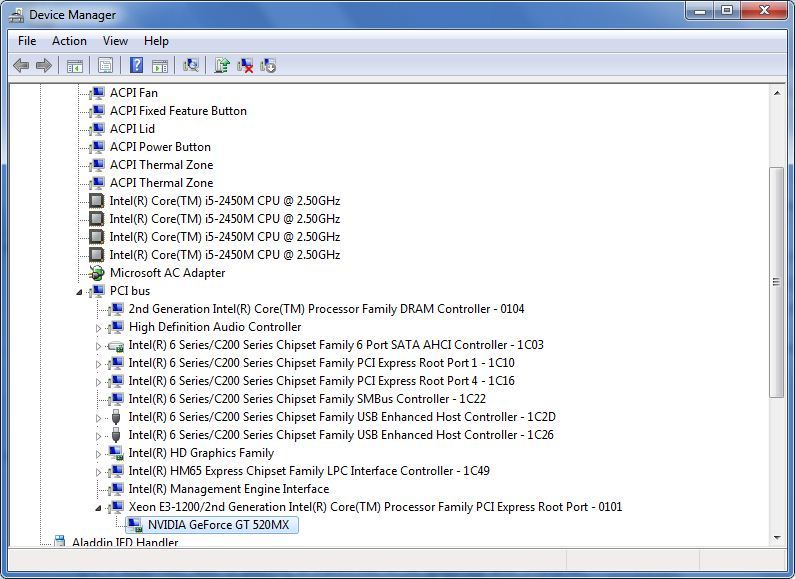
Task: Click the blue question mark Help icon
Action: coord(136,65)
